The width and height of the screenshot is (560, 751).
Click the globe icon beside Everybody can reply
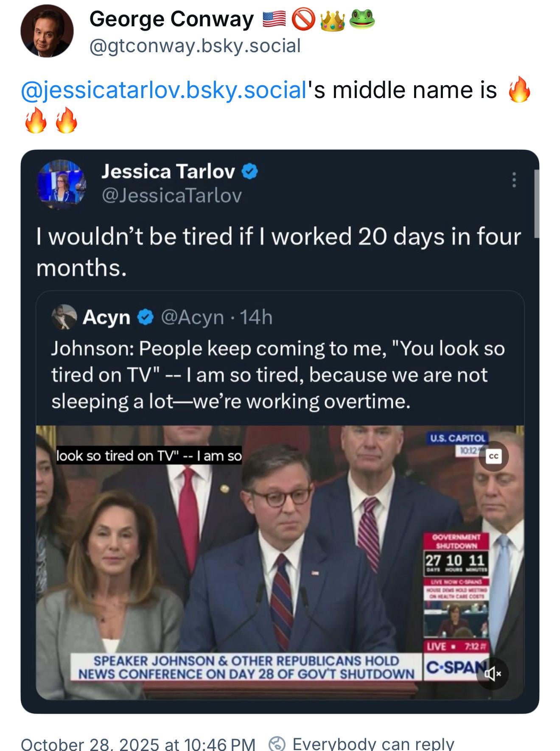click(x=277, y=744)
